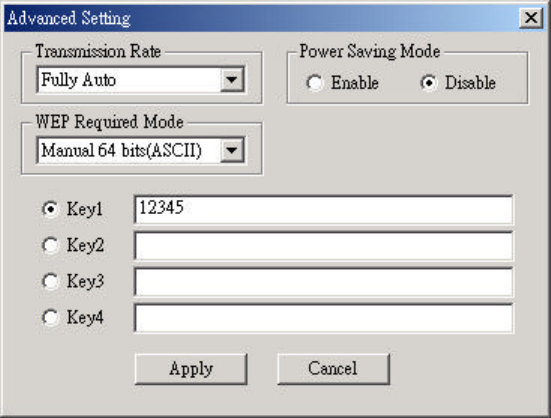This screenshot has height=418, width=551.
Task: Expand the WEP Required Mode dropdown arrow
Action: (232, 150)
